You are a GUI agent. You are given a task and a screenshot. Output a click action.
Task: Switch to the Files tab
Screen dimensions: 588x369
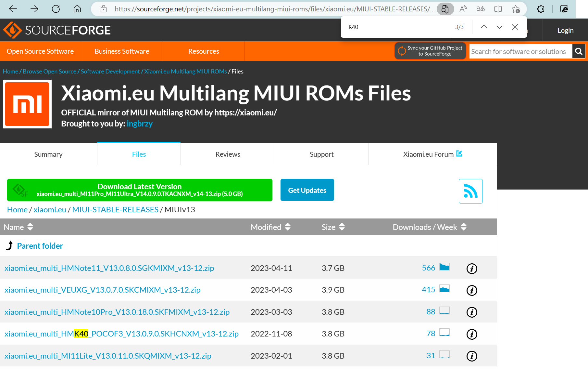click(x=139, y=154)
